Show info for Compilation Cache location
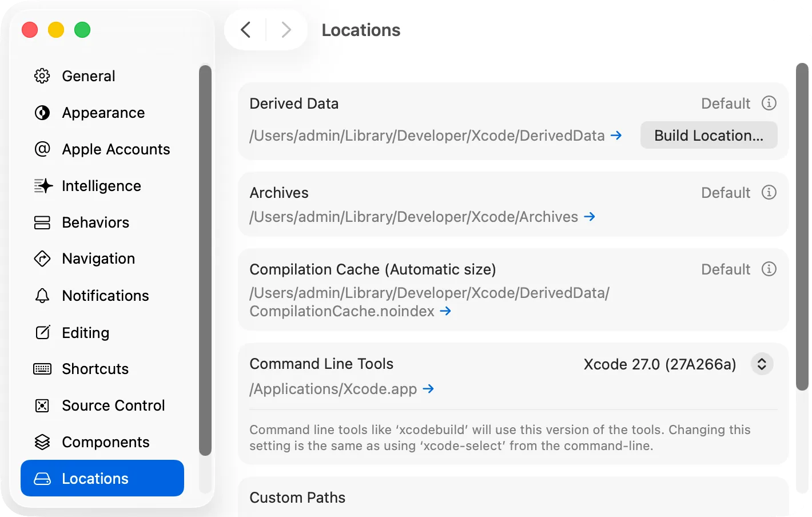Screen dimensions: 812x517 [769, 269]
